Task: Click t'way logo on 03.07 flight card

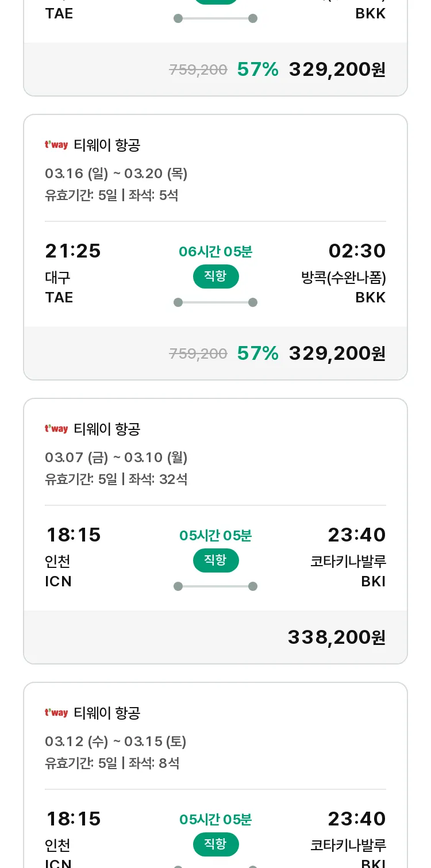Action: click(x=56, y=429)
